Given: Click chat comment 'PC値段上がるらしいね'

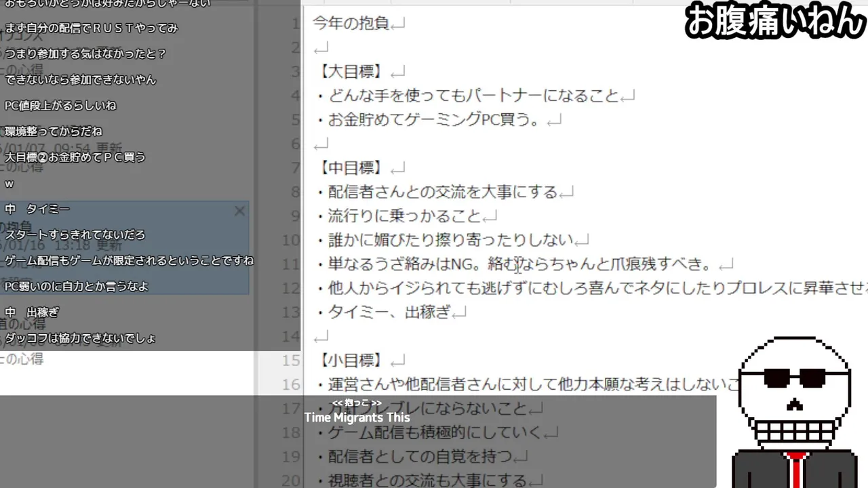Looking at the screenshot, I should [x=60, y=105].
